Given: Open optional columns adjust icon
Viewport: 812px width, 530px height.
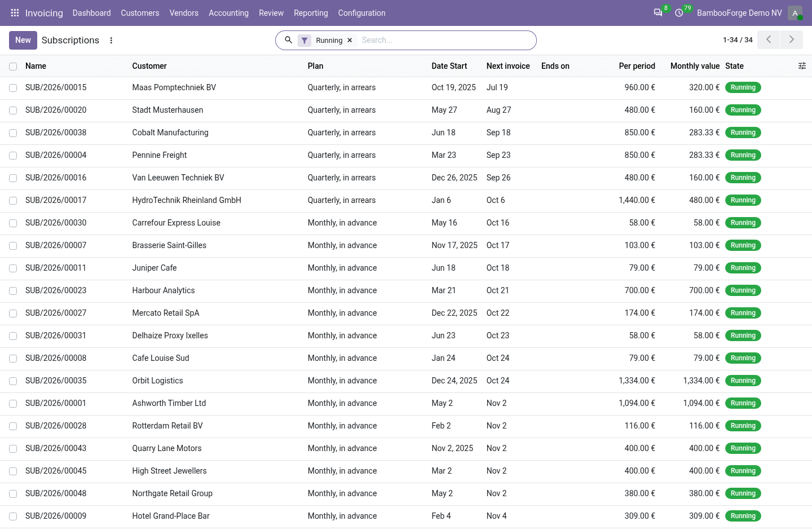Looking at the screenshot, I should click(802, 66).
